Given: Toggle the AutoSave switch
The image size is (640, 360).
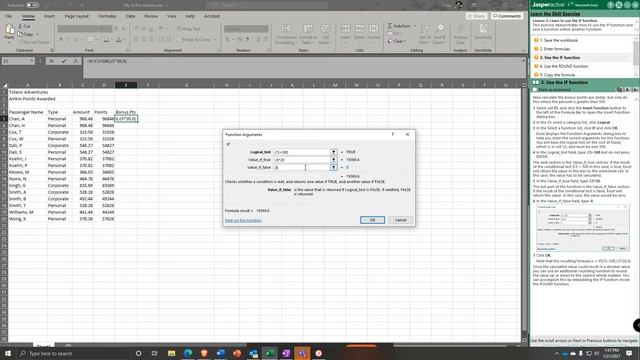Looking at the screenshot, I should click(x=32, y=5).
